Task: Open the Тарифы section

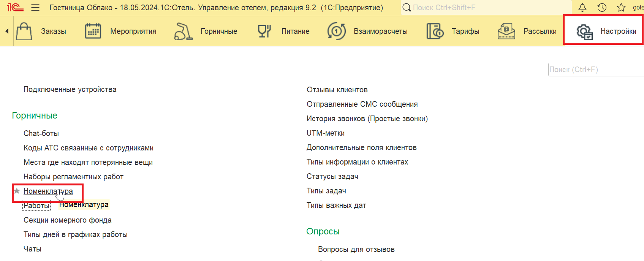Action: [x=465, y=31]
